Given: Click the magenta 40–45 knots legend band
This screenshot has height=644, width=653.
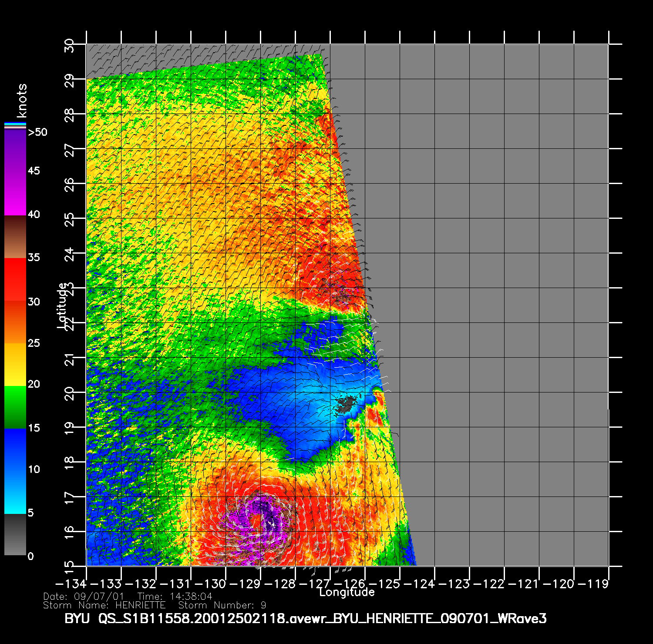Looking at the screenshot, I should (15, 193).
